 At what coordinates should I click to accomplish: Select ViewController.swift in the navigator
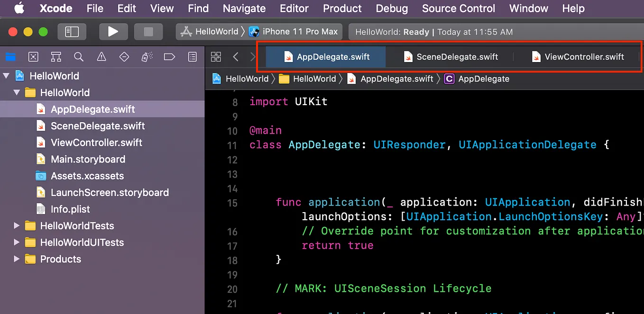click(102, 143)
